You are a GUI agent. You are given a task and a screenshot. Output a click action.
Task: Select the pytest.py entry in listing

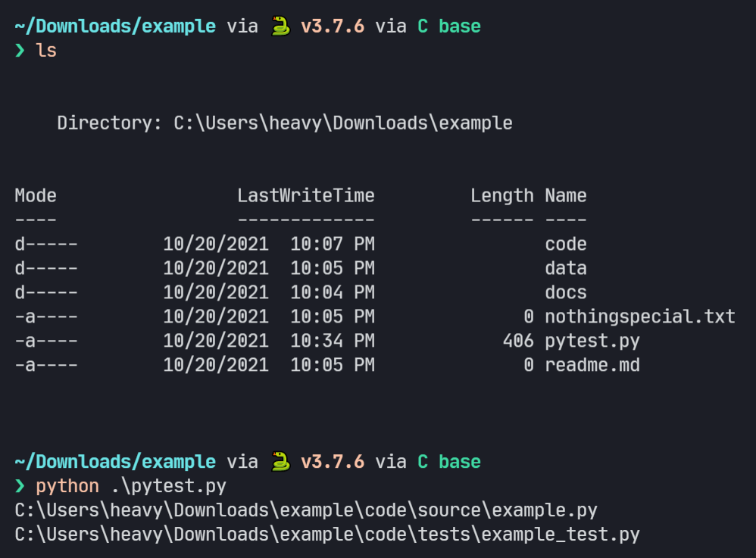coord(592,341)
